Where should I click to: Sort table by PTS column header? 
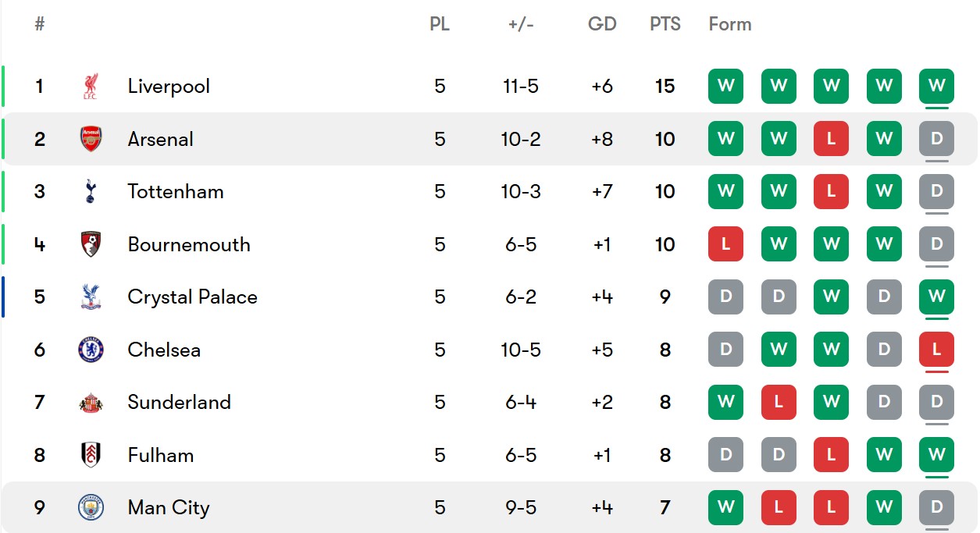coord(665,24)
